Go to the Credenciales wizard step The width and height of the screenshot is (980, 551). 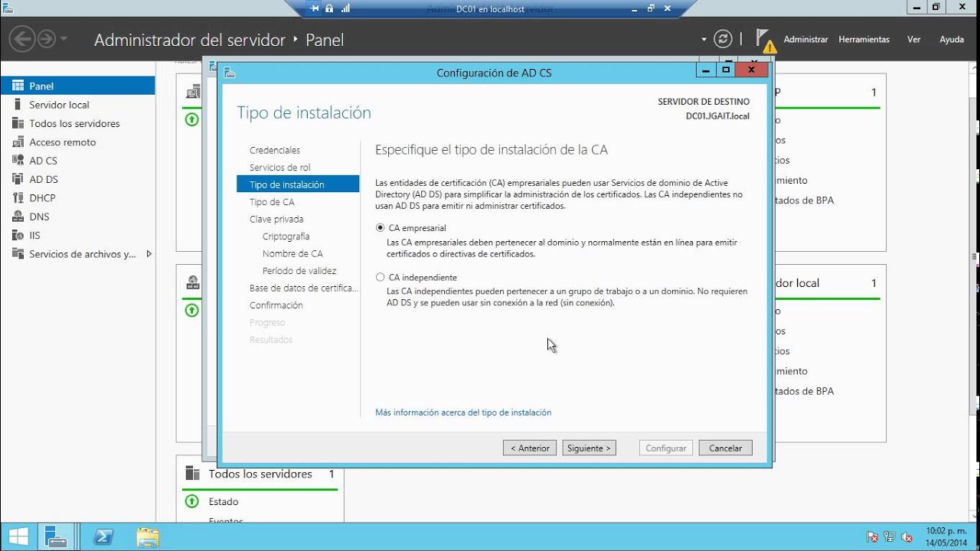[275, 150]
